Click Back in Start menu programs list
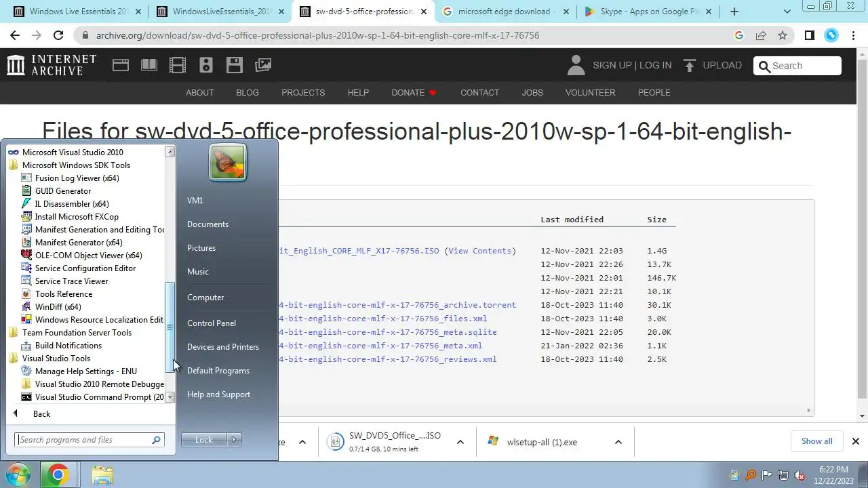This screenshot has width=868, height=488. [41, 414]
